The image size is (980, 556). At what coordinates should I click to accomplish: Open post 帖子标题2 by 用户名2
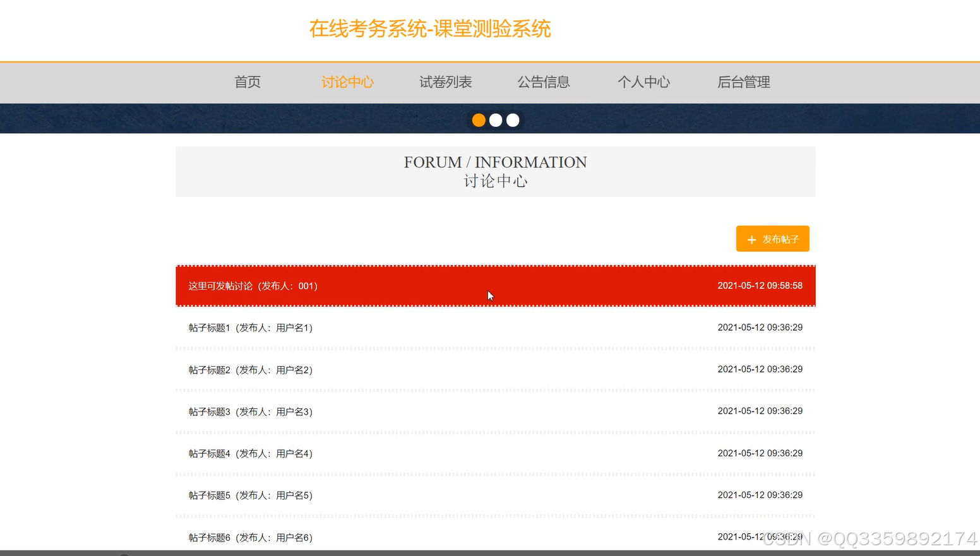click(496, 370)
